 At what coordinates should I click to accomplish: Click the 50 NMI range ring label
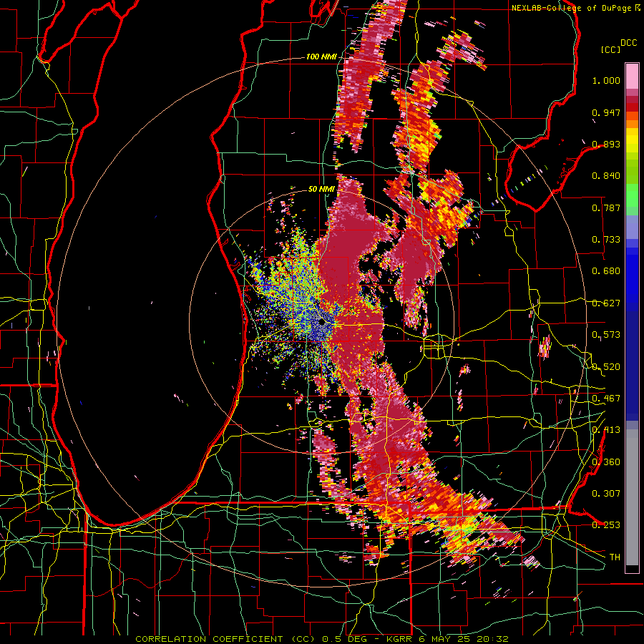click(321, 190)
